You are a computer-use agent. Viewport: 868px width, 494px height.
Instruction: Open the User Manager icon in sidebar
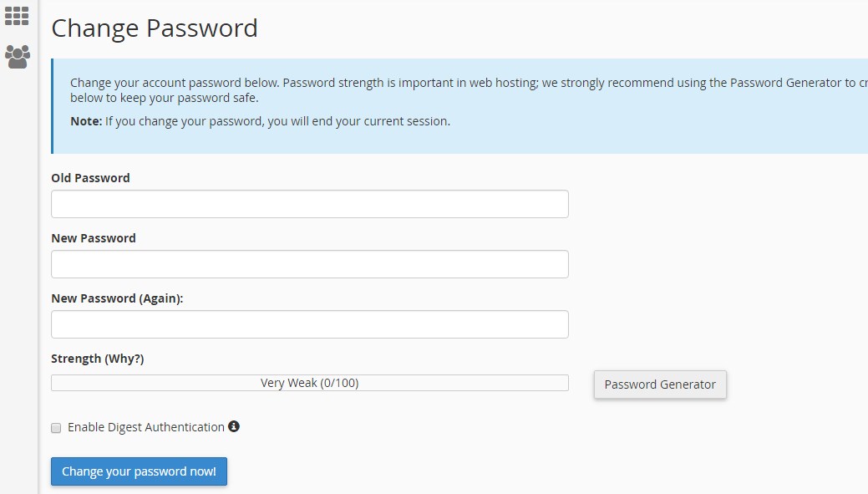(x=17, y=57)
